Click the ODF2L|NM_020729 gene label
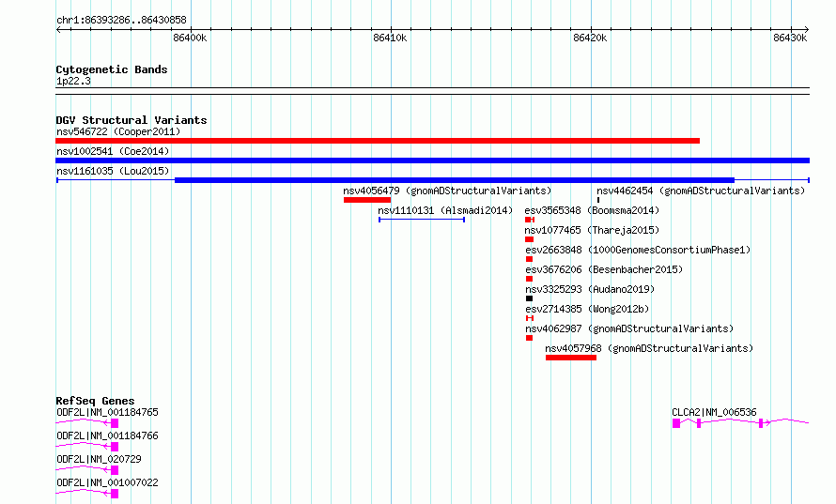The height and width of the screenshot is (504, 836). pyautogui.click(x=99, y=459)
